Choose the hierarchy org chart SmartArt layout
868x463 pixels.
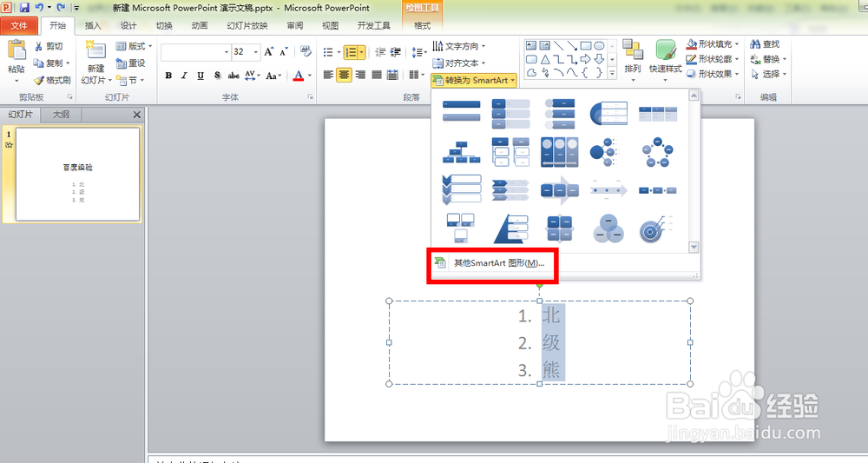pos(461,152)
